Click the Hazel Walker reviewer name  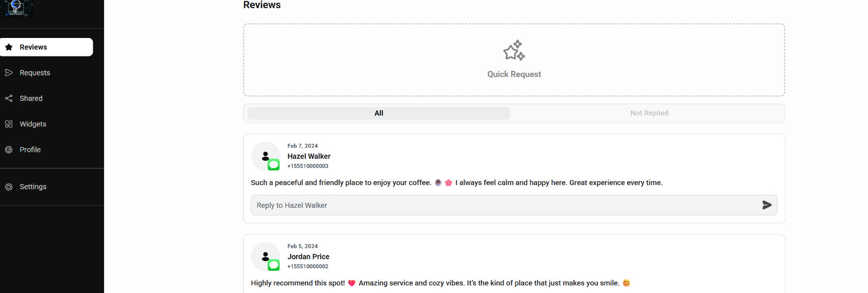click(x=309, y=156)
